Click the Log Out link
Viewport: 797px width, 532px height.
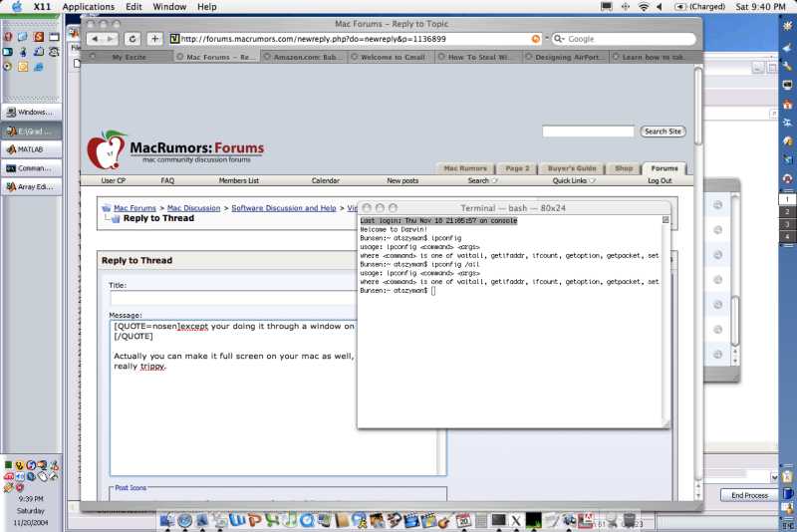[x=660, y=180]
